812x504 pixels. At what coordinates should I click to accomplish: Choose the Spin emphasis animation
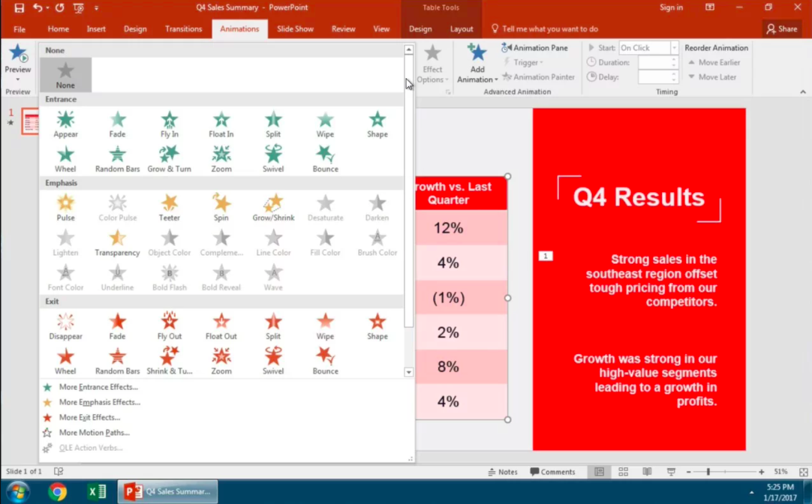coord(221,207)
